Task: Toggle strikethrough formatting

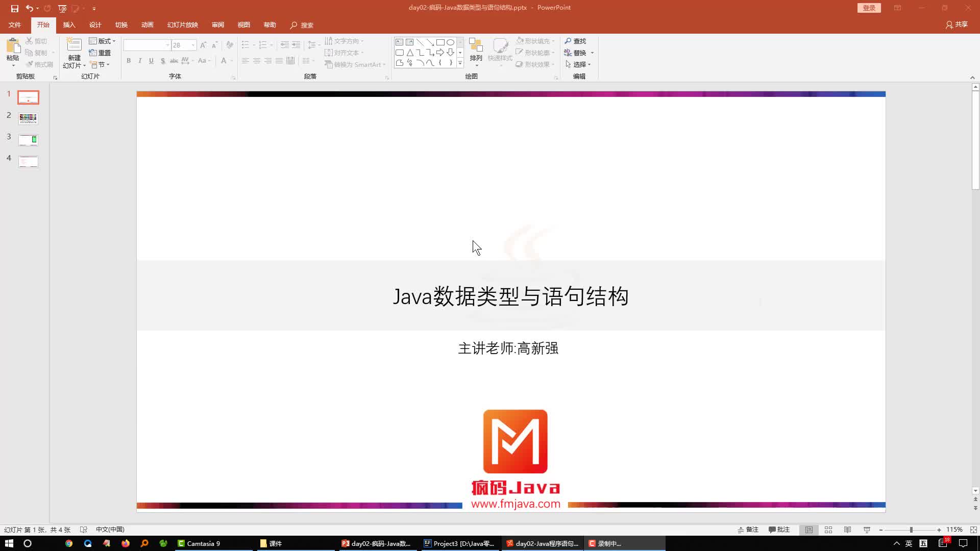Action: (x=174, y=61)
